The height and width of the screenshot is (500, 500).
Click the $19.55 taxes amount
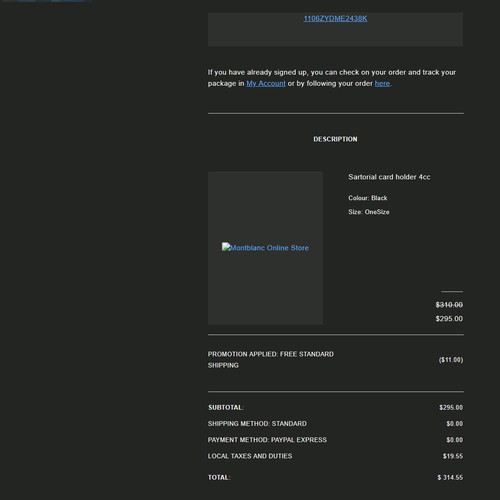point(453,456)
